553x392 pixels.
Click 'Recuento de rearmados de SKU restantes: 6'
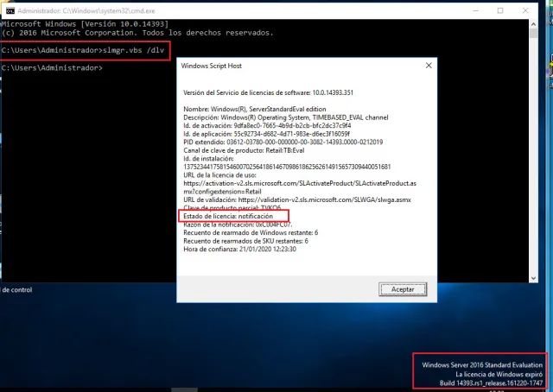[245, 241]
